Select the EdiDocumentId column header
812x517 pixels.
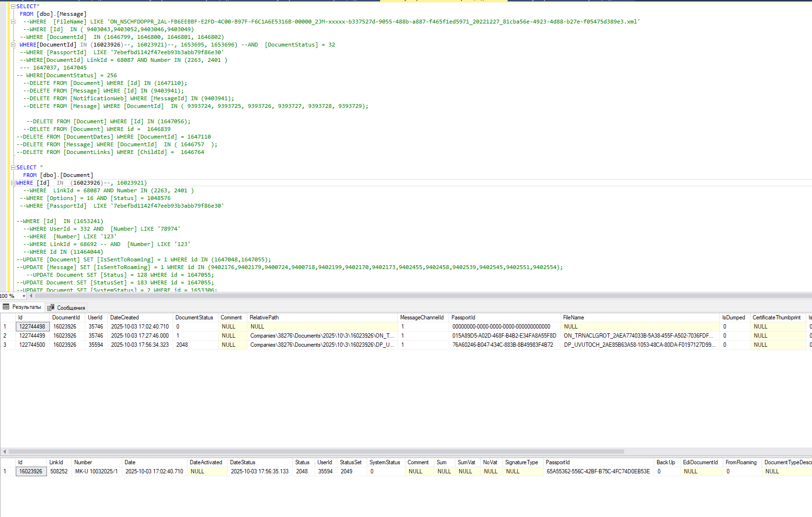point(702,462)
